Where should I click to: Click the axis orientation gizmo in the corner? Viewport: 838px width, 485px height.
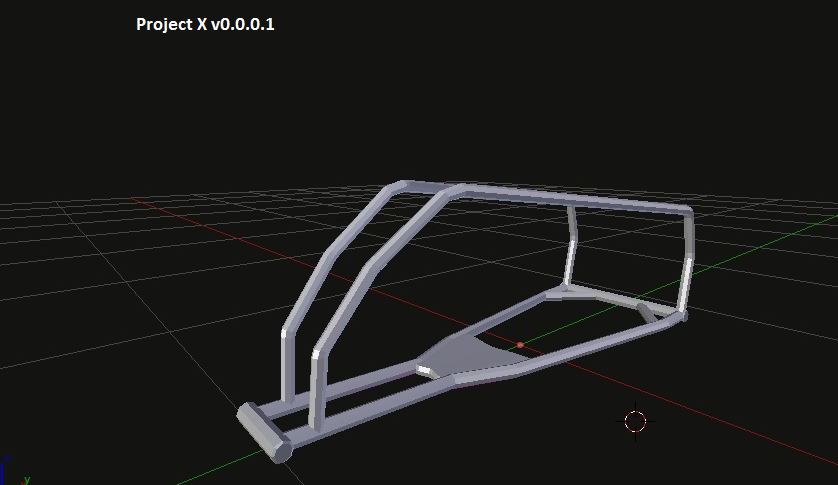pyautogui.click(x=14, y=471)
